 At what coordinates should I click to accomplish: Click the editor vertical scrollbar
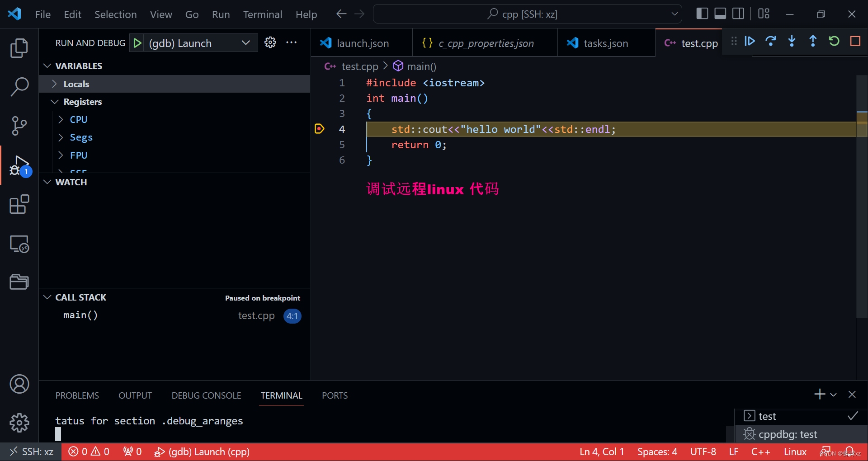(862, 197)
